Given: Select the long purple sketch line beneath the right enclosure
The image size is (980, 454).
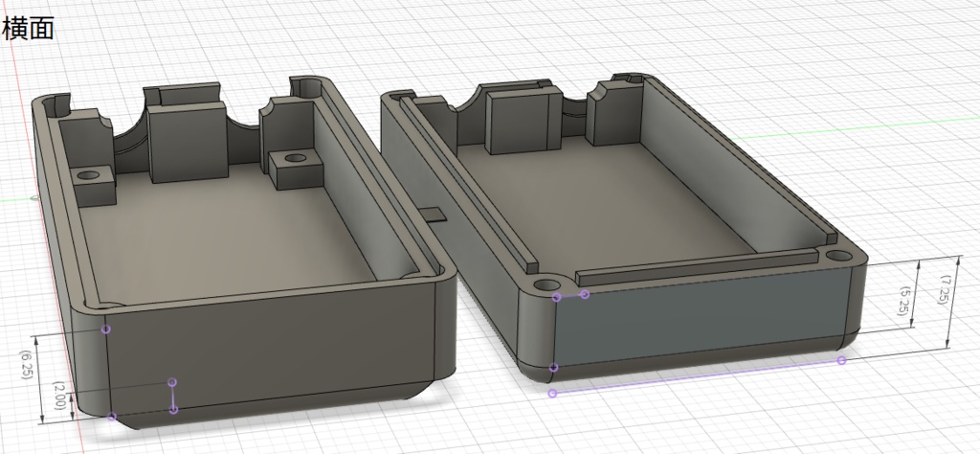Looking at the screenshot, I should (697, 376).
